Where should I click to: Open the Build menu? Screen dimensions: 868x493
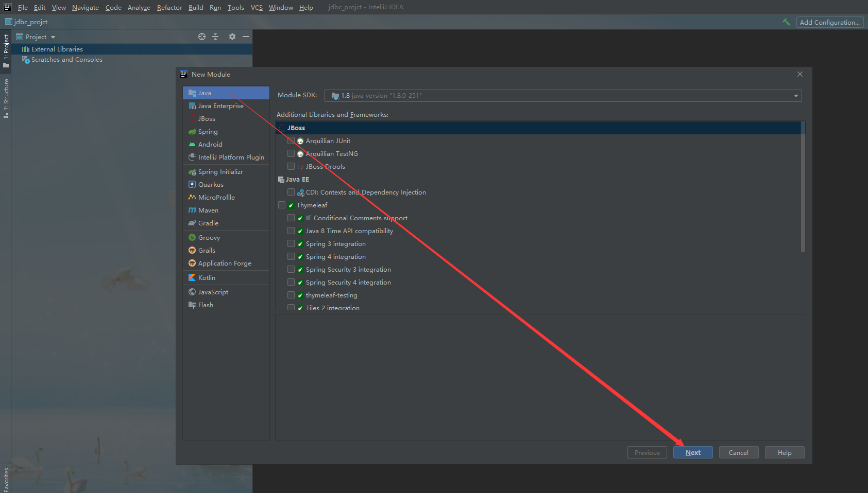(196, 7)
